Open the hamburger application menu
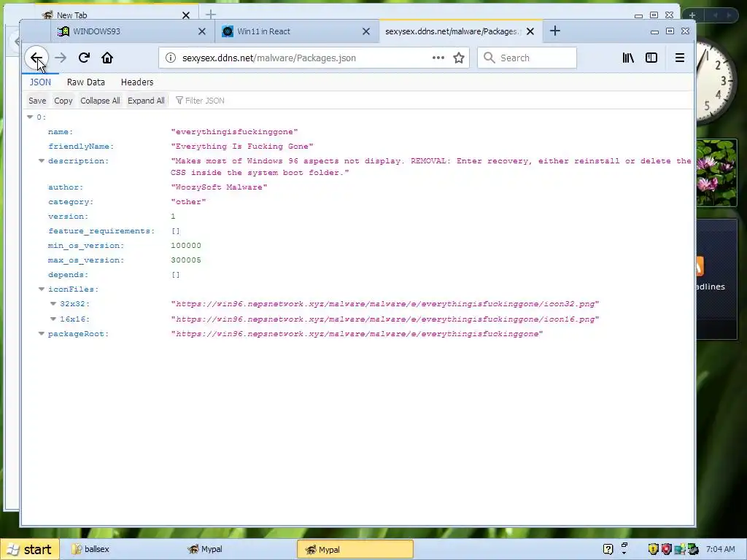The height and width of the screenshot is (560, 747). click(x=680, y=58)
